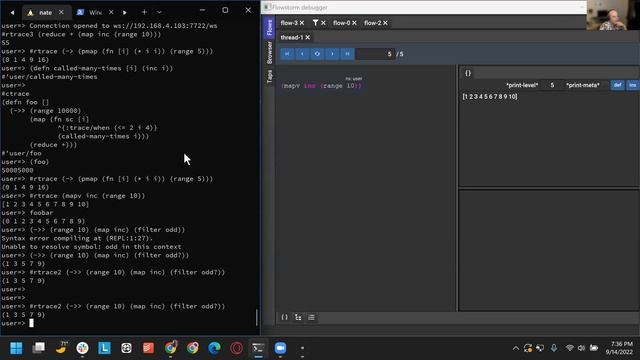Edit the current step number field
The height and width of the screenshot is (360, 640).
pyautogui.click(x=375, y=54)
